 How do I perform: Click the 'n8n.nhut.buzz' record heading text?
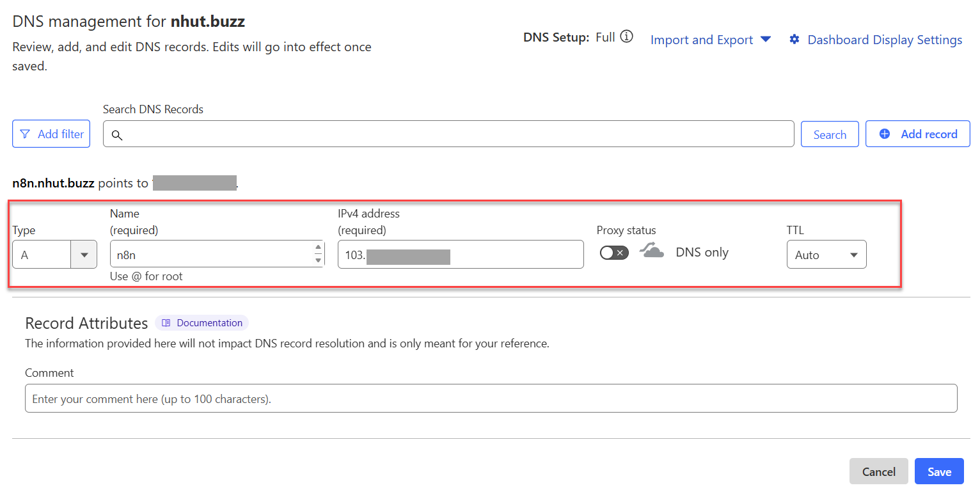point(53,184)
